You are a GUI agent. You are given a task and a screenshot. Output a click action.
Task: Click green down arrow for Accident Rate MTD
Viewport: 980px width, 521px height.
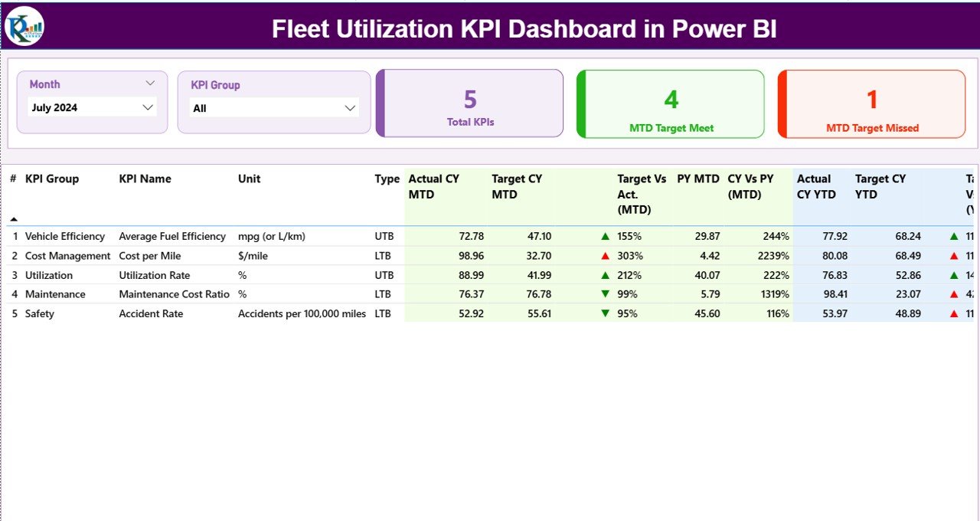[x=606, y=313]
